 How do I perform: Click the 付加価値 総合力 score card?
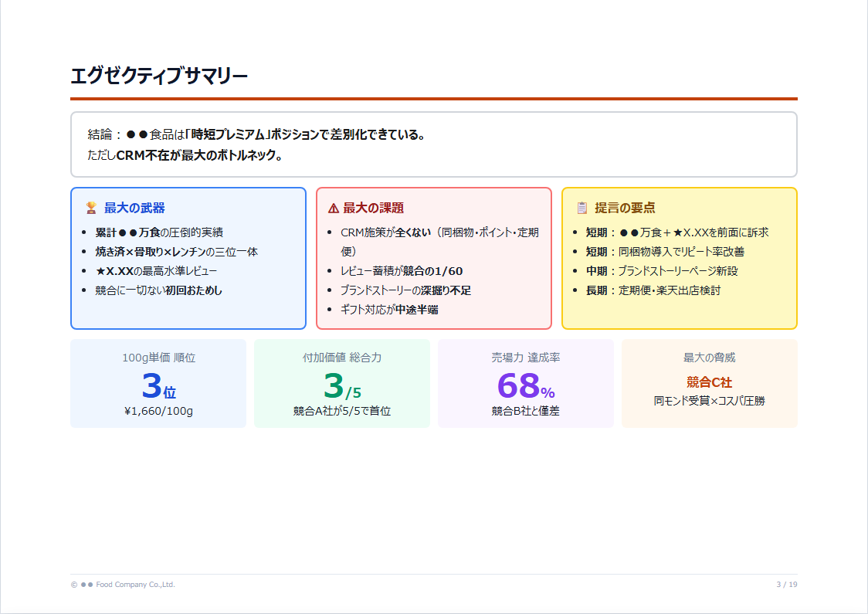tap(341, 382)
